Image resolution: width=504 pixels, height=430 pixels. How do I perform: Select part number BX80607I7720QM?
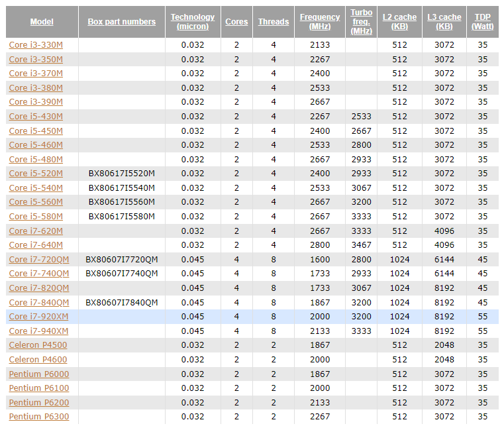121,260
